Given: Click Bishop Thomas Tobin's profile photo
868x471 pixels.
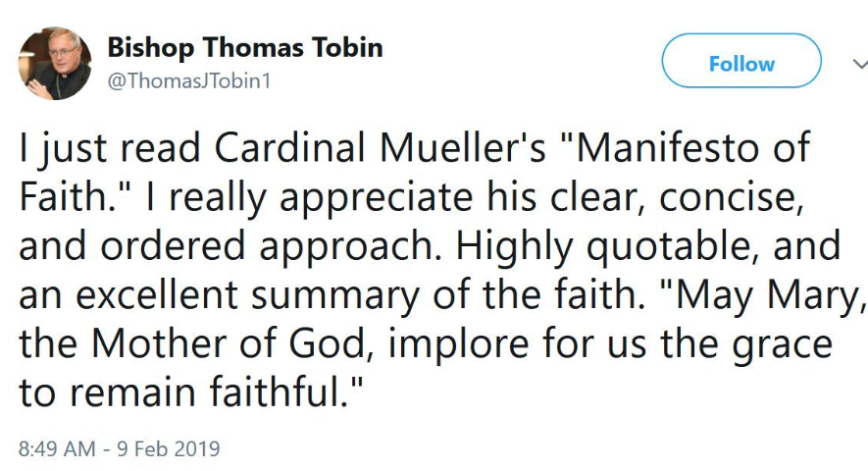Looking at the screenshot, I should (55, 63).
